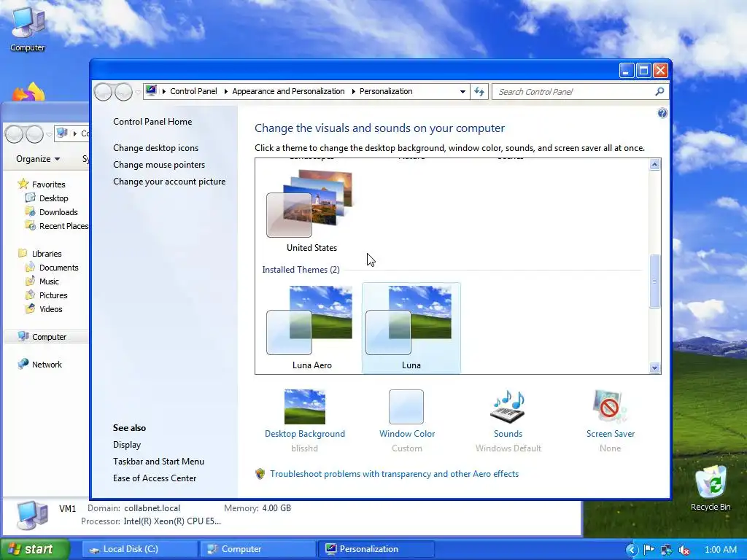Click the clock showing 1:00 AM
This screenshot has height=560, width=747.
pos(720,550)
